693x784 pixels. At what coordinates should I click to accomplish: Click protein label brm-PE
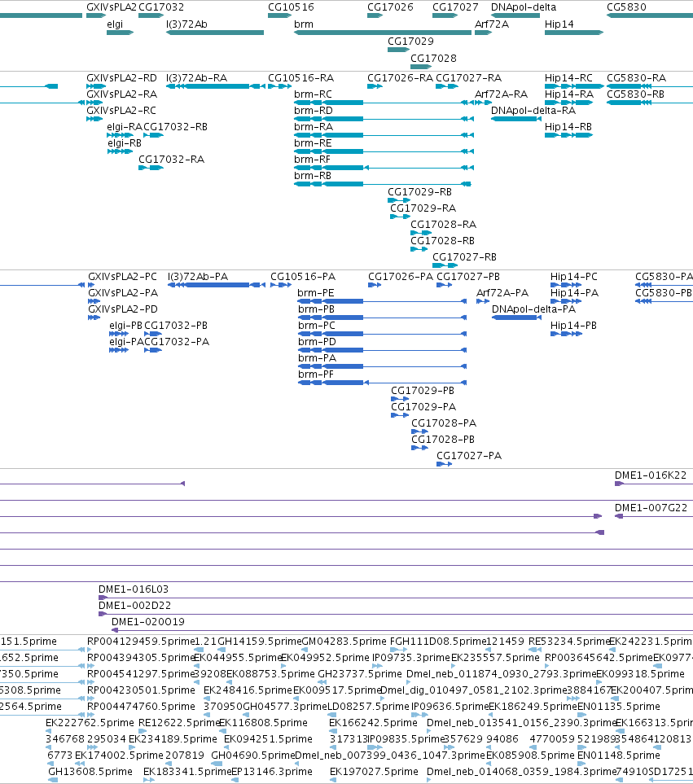(315, 292)
